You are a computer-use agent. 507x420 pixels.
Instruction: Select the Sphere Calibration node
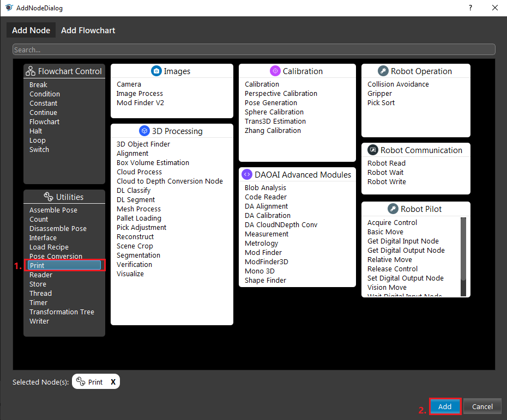(274, 112)
